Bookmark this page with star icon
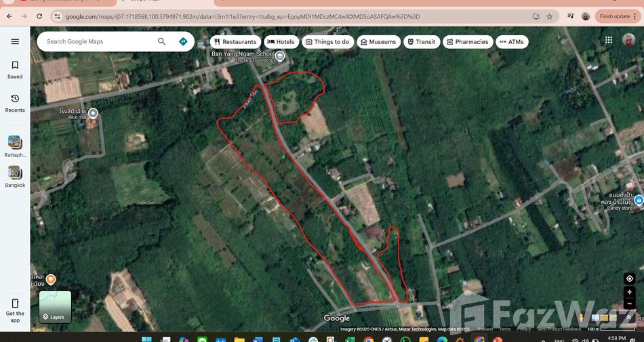 pyautogui.click(x=550, y=16)
